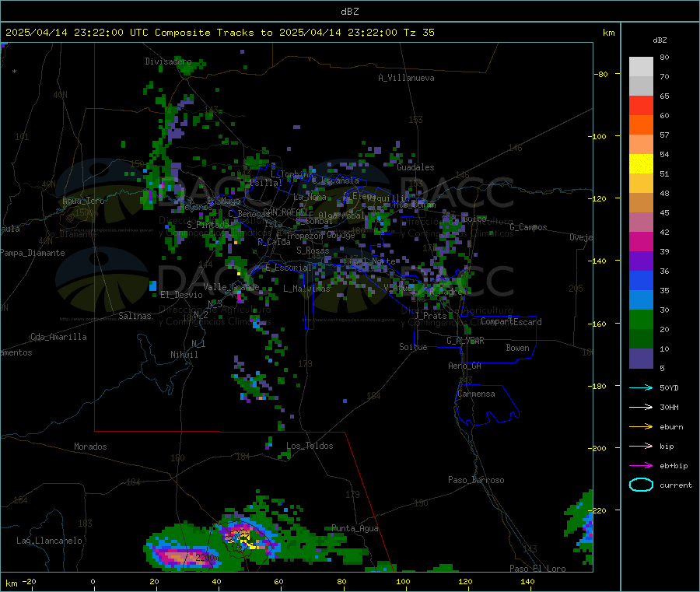Click the 'Carmensa' place label
The height and width of the screenshot is (592, 700).
476,394
